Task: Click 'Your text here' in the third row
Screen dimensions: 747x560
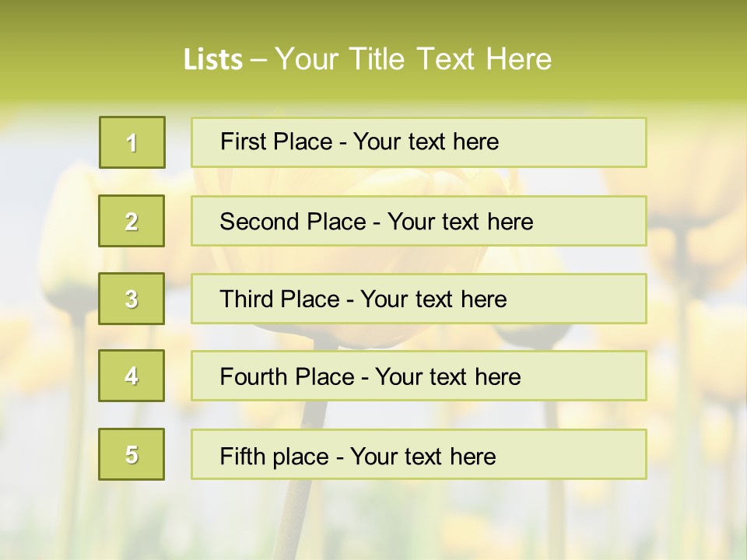Action: coord(433,299)
